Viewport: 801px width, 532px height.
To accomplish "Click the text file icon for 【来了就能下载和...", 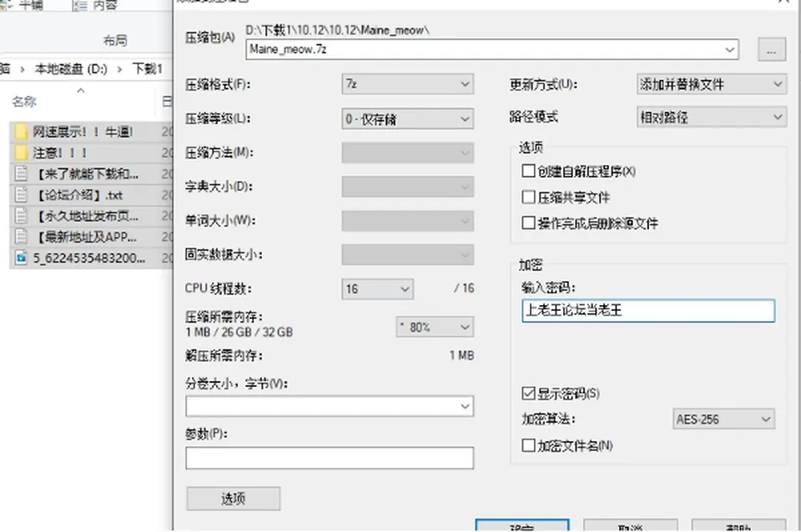I will coord(21,173).
